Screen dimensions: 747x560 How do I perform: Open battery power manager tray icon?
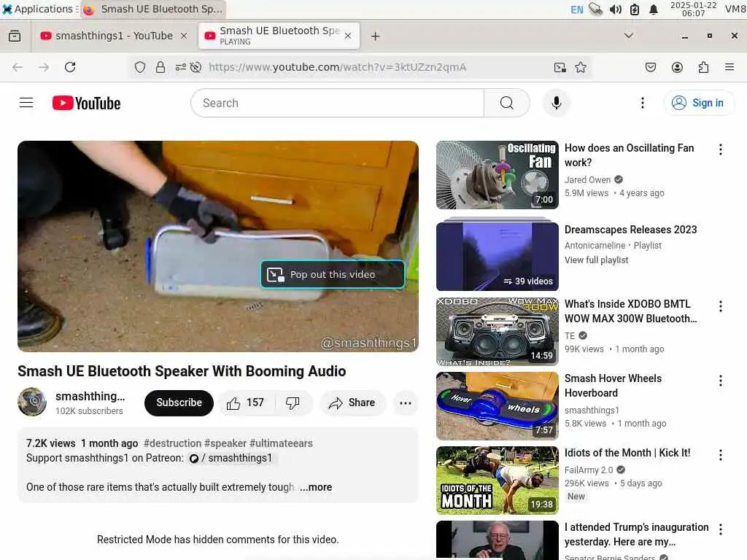pos(635,9)
